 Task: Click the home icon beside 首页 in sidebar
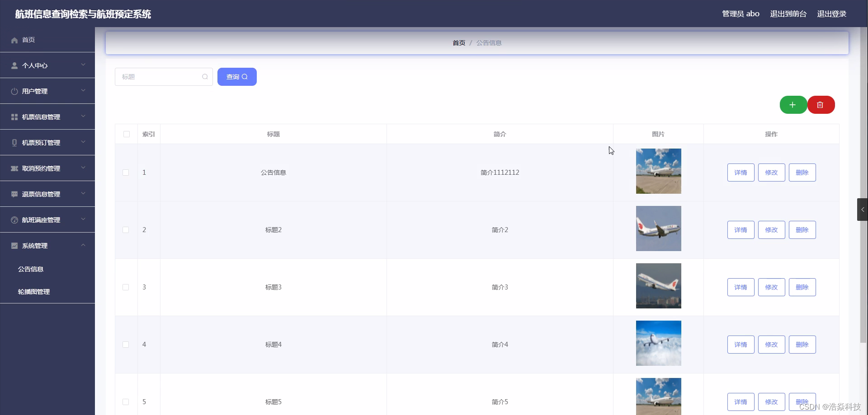(x=14, y=40)
